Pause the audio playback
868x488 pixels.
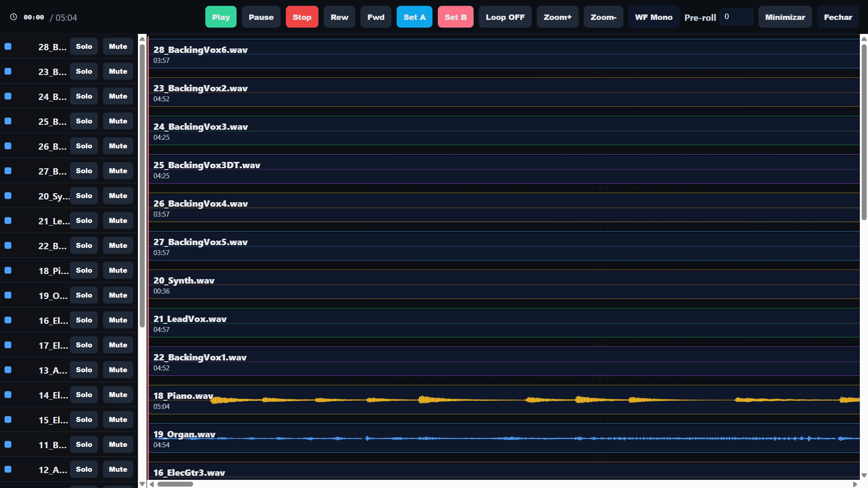pos(261,17)
